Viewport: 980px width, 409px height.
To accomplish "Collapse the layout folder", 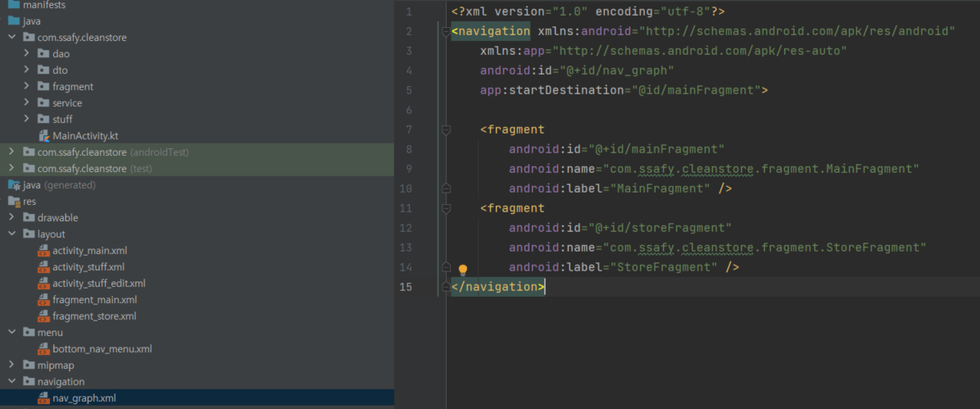I will coord(11,234).
